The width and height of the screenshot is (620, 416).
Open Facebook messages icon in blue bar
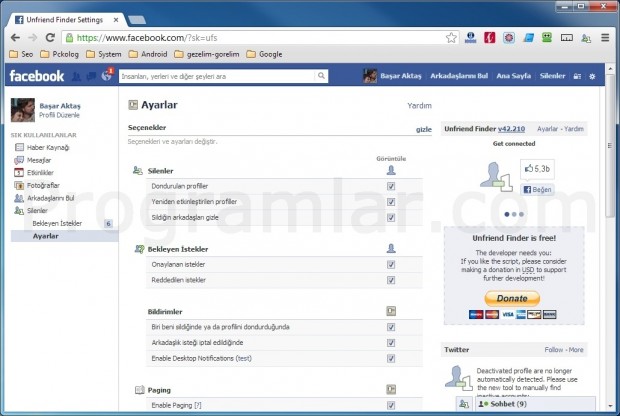91,76
